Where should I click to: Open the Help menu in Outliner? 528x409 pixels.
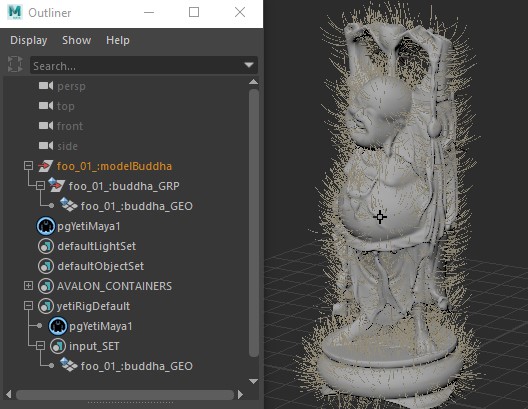coord(118,40)
